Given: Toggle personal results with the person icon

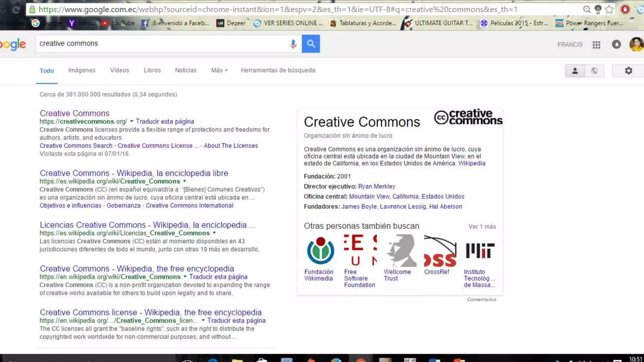Looking at the screenshot, I should 575,70.
